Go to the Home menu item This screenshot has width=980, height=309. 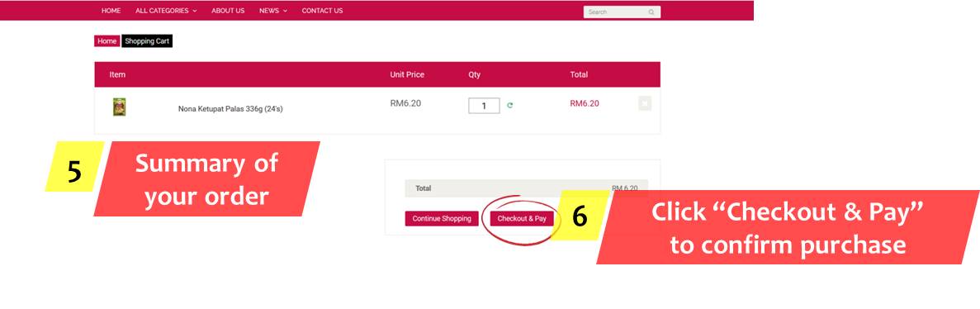click(x=111, y=11)
